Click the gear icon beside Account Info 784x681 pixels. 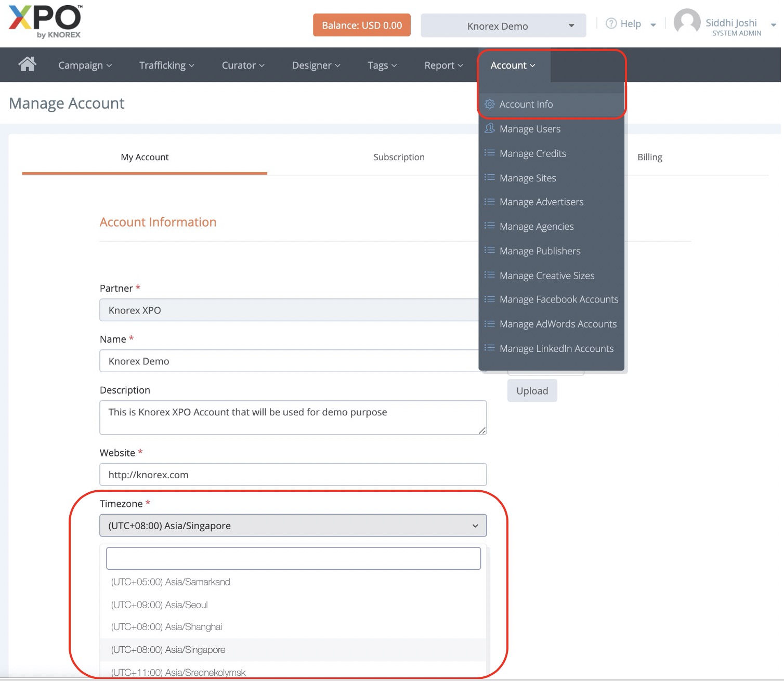coord(489,104)
